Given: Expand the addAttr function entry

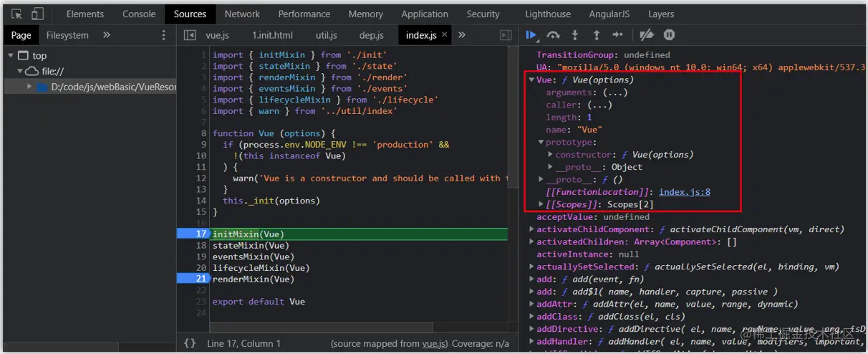Looking at the screenshot, I should coord(531,304).
